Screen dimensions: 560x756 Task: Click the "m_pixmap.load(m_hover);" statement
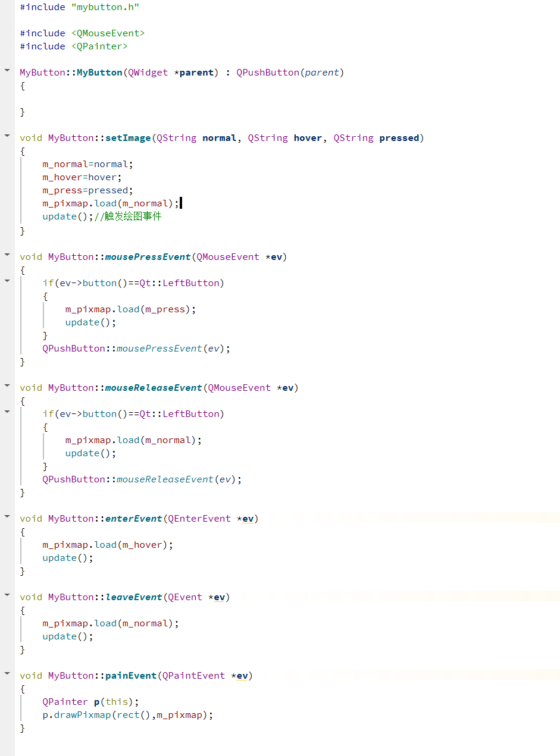pyautogui.click(x=108, y=545)
